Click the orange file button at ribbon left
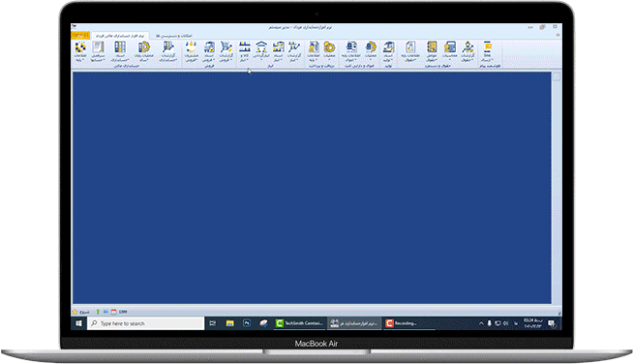The image size is (633, 364). [80, 36]
